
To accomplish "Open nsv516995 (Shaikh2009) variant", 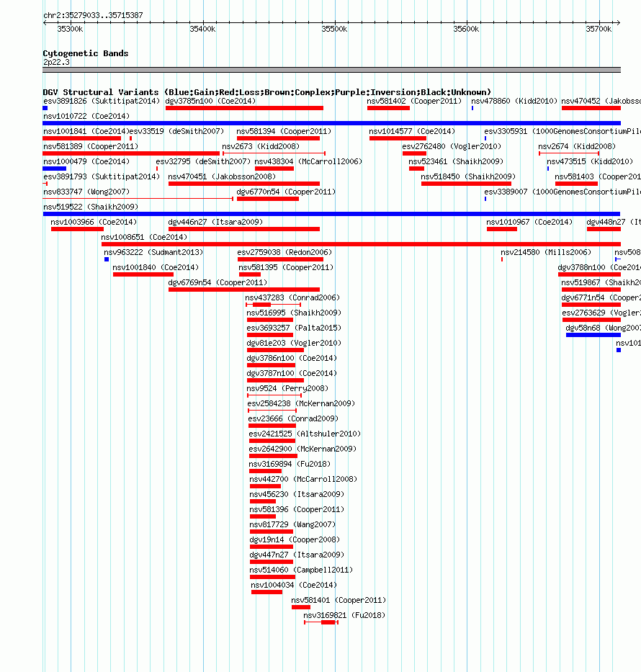I will point(294,313).
